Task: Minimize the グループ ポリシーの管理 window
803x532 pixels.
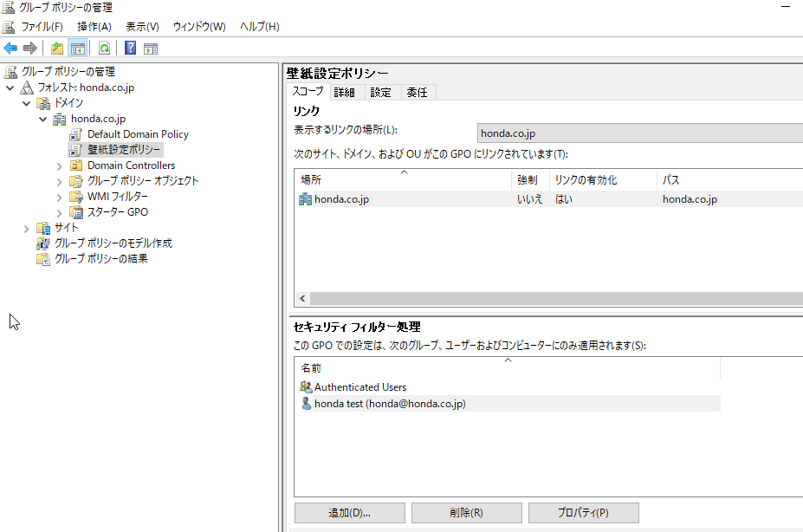Action: click(786, 7)
